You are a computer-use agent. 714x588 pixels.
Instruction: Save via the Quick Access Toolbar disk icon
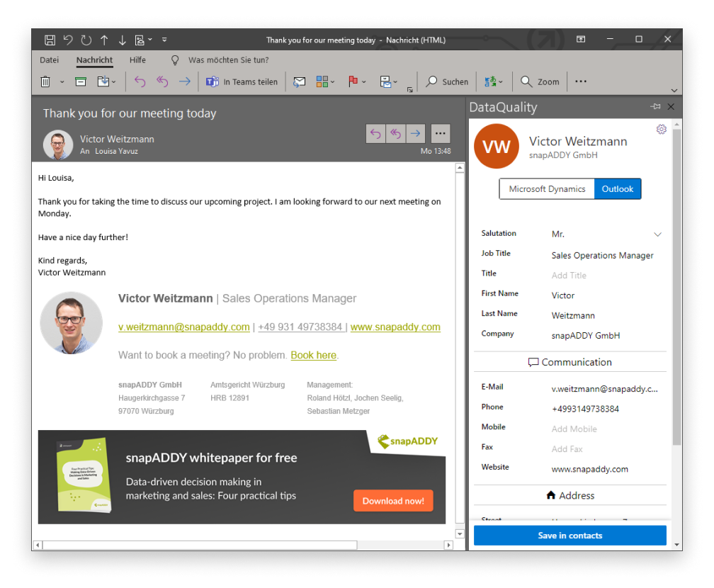click(50, 40)
